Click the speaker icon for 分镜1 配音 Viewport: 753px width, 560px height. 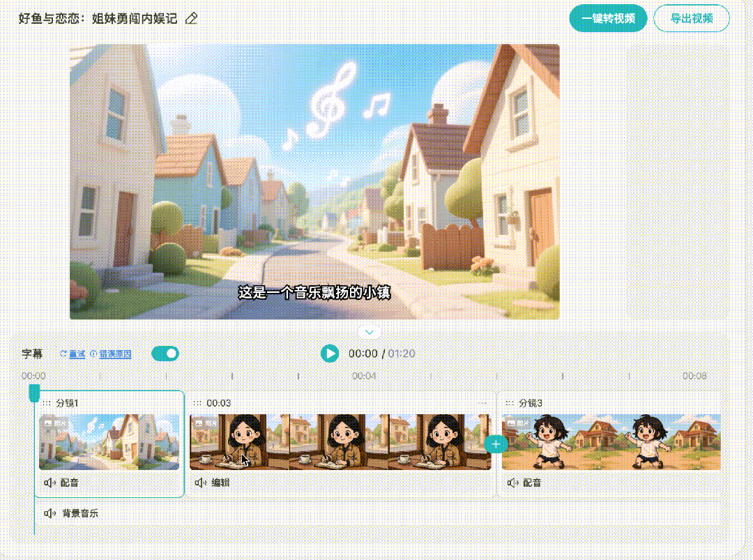click(x=50, y=483)
